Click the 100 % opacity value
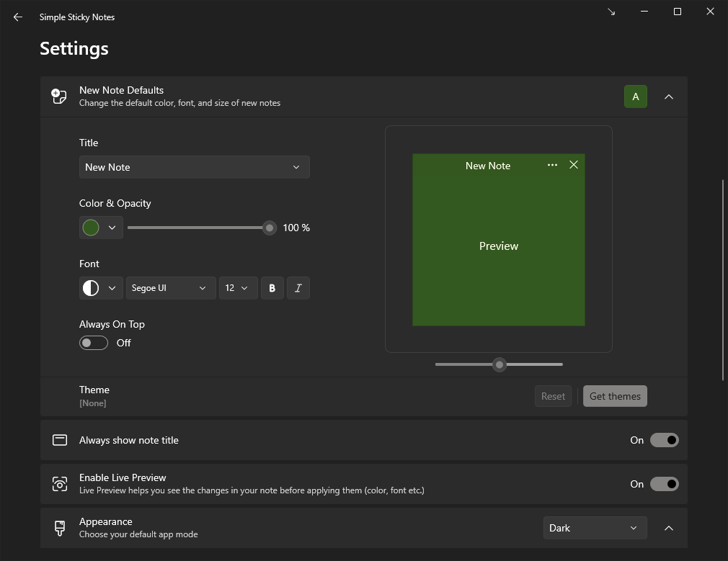728x561 pixels. tap(296, 228)
